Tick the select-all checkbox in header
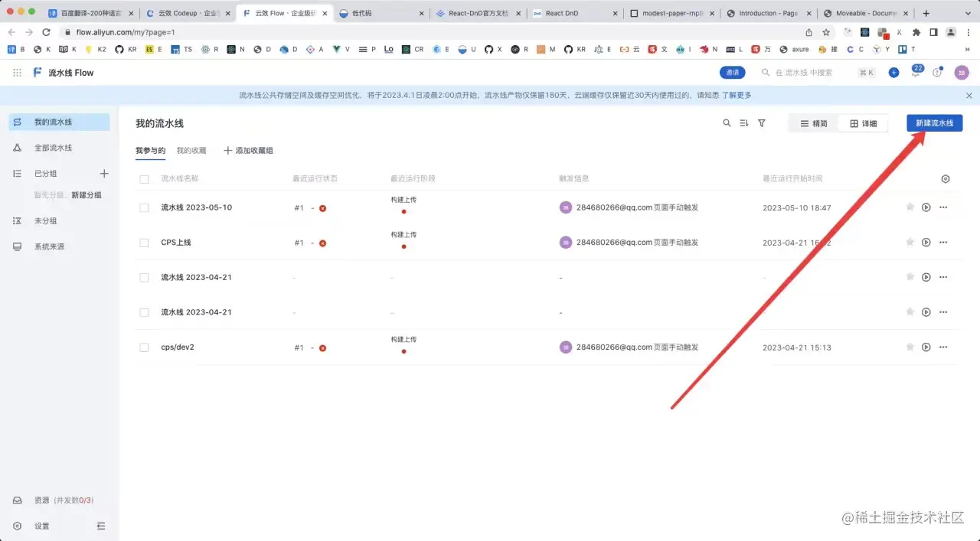 (x=144, y=179)
